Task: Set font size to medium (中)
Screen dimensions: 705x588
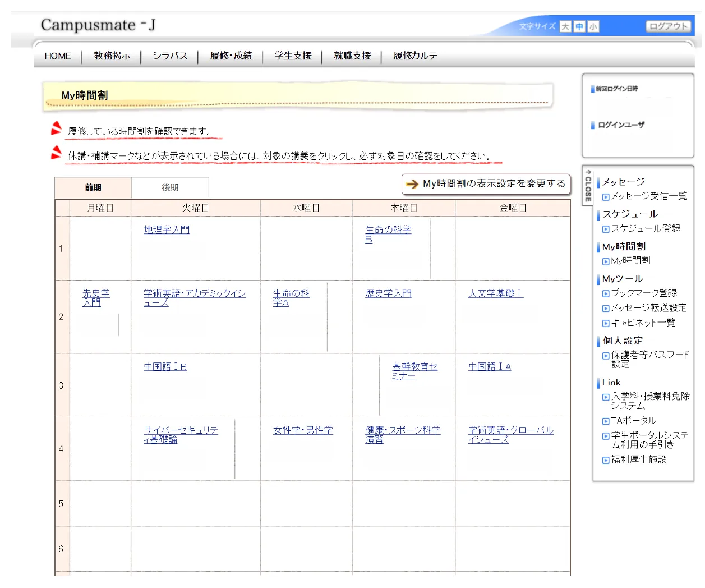Action: [579, 26]
